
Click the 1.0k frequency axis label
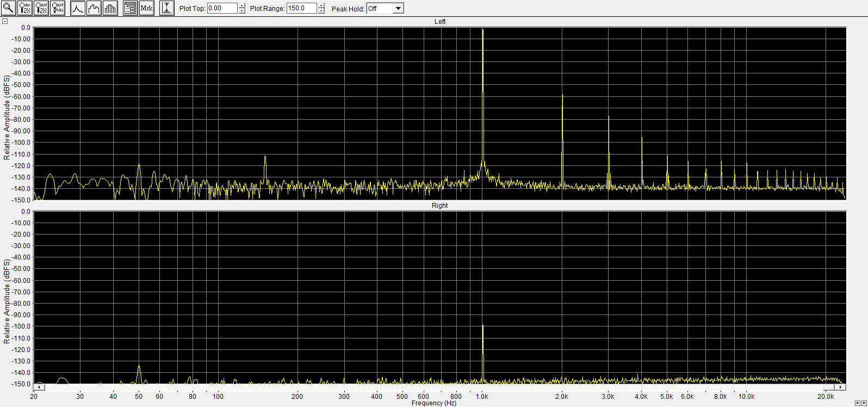click(x=482, y=397)
